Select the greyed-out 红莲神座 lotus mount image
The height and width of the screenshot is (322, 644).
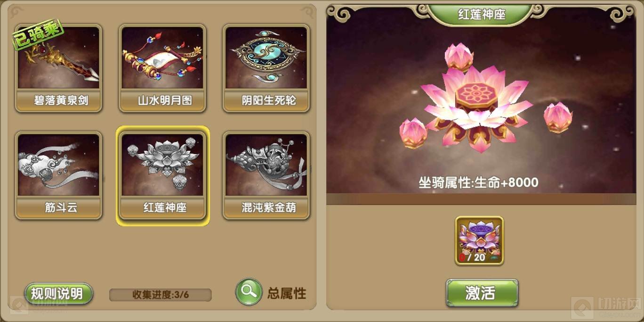(162, 165)
